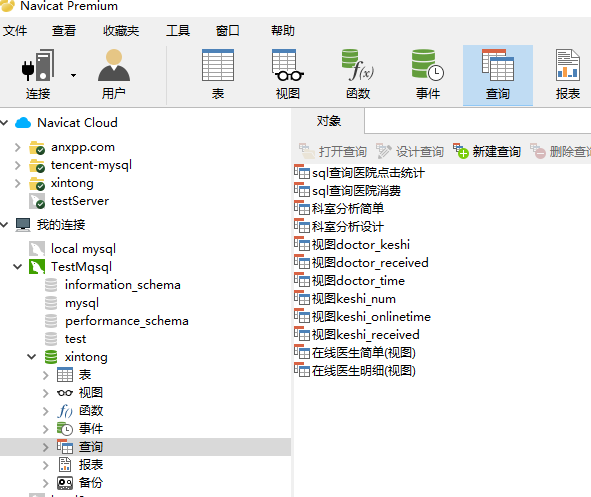Expand the 表 tables node

pyautogui.click(x=46, y=375)
